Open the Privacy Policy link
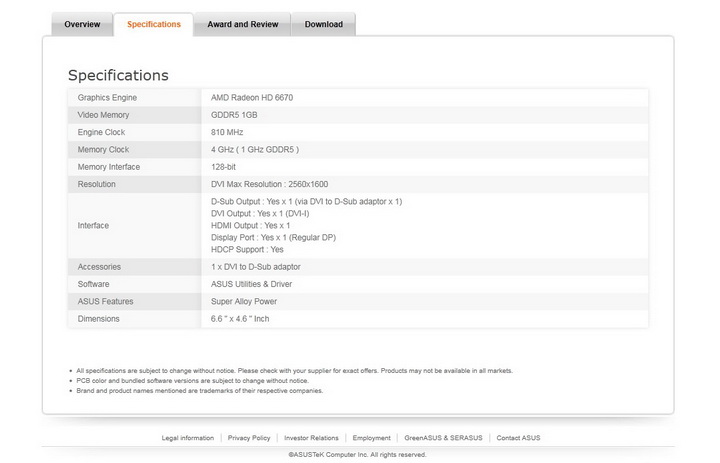The image size is (720, 463). pyautogui.click(x=249, y=438)
